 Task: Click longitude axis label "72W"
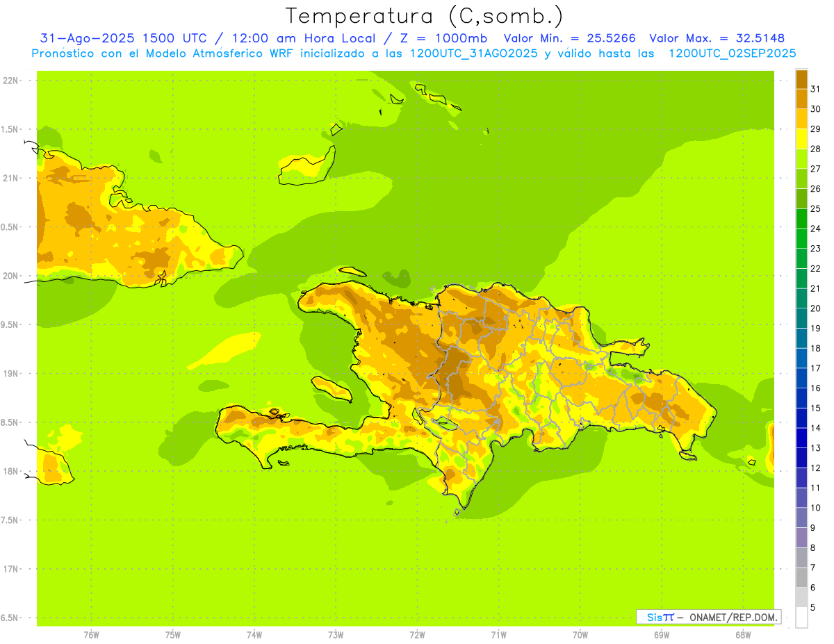tap(417, 635)
